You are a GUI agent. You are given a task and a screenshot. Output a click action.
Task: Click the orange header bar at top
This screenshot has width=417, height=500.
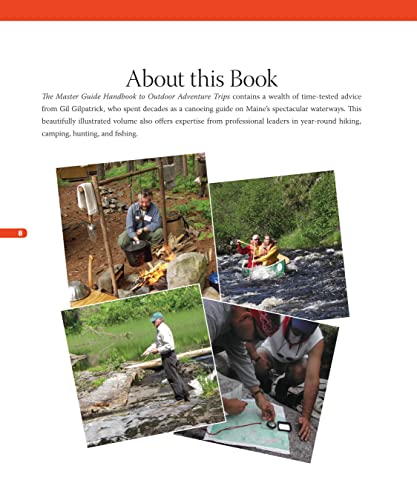(x=208, y=10)
